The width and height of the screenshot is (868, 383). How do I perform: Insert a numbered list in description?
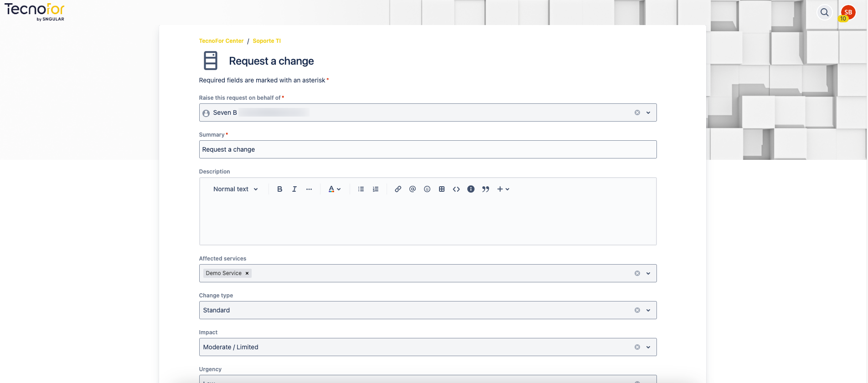pos(376,189)
